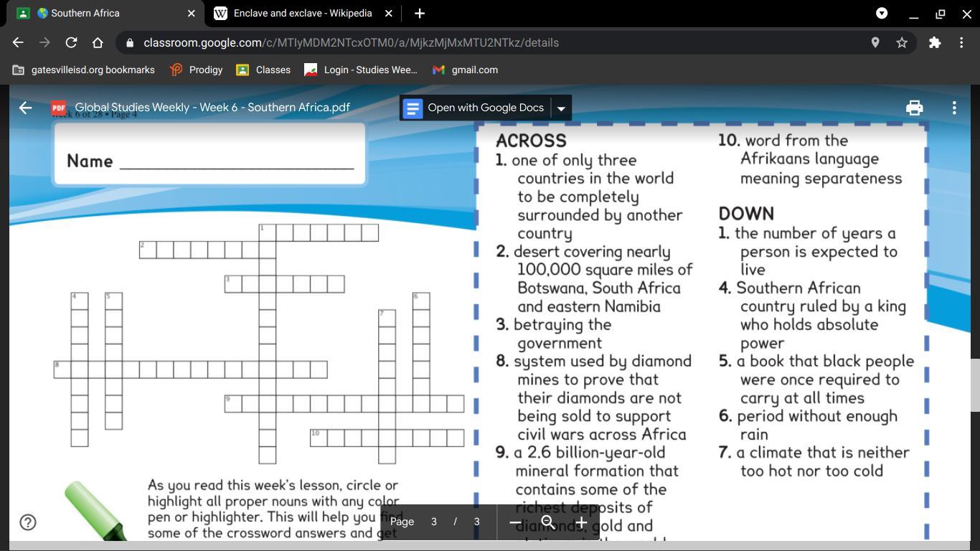This screenshot has height=551, width=980.
Task: Open the browser home page
Action: [x=98, y=42]
